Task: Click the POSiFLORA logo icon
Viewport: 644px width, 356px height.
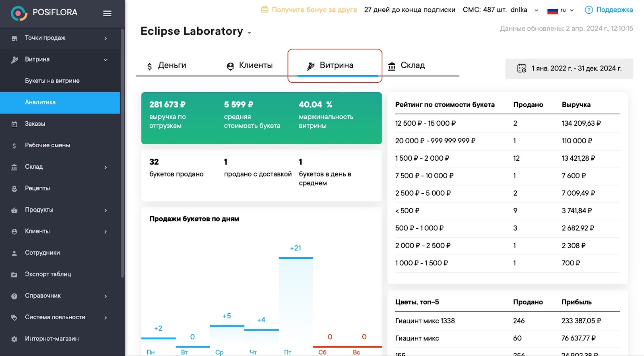Action: tap(19, 13)
